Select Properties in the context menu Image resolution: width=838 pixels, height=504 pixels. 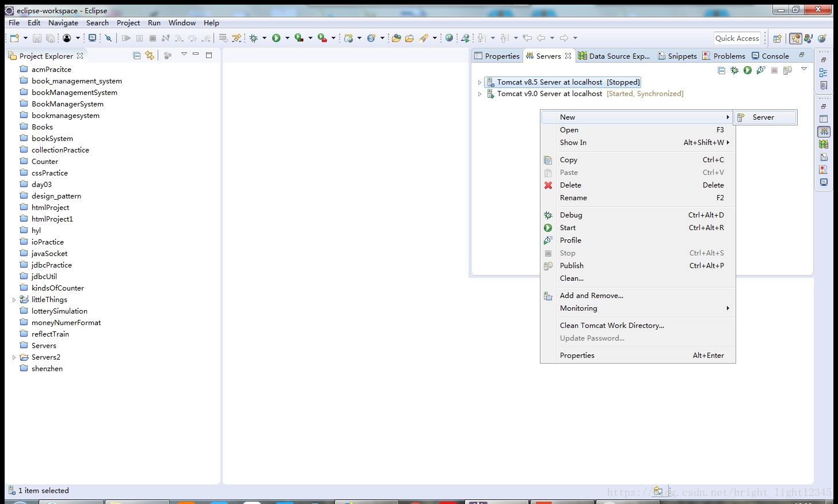pyautogui.click(x=638, y=356)
